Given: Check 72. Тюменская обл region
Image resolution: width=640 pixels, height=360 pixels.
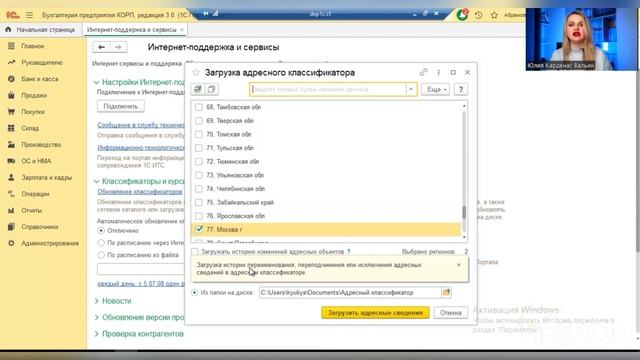Looking at the screenshot, I should tap(199, 161).
